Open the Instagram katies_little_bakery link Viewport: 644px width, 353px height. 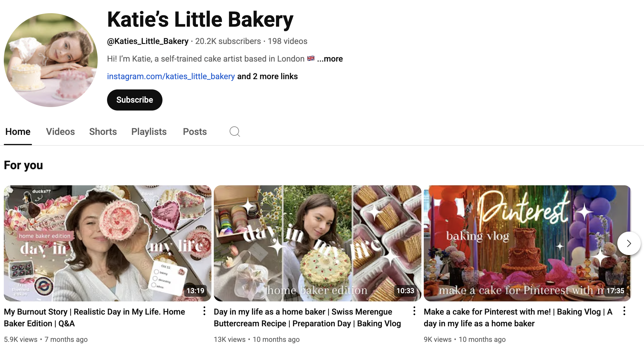pos(171,77)
